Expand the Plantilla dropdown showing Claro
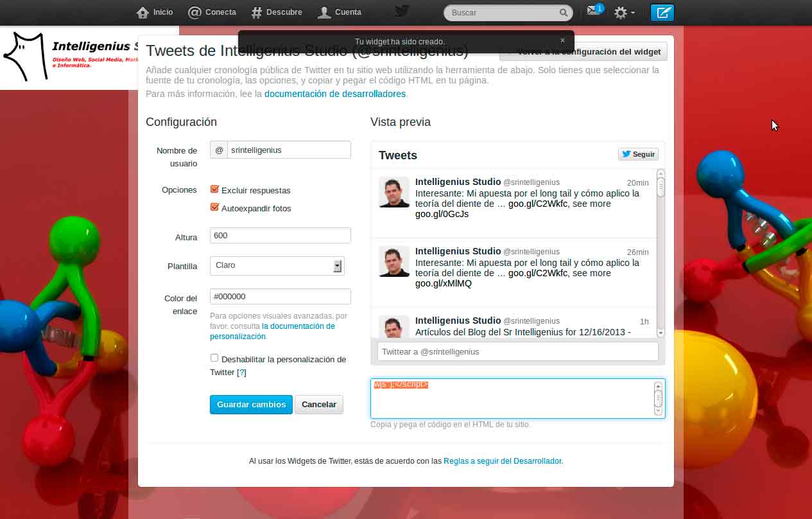The image size is (812, 519). (277, 265)
